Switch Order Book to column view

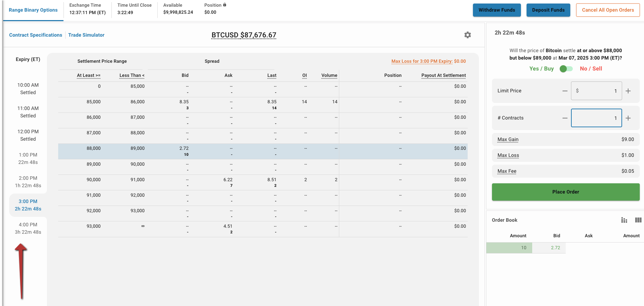638,220
